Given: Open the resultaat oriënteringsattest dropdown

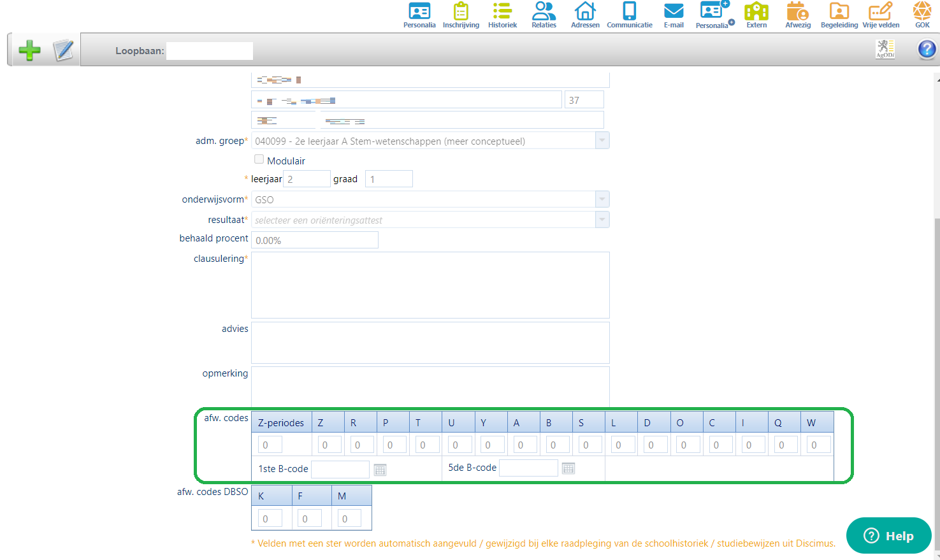Looking at the screenshot, I should click(x=602, y=219).
